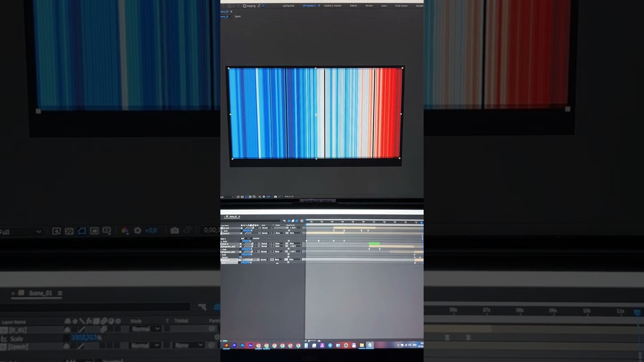Toggle Frame Blending for the composition
The width and height of the screenshot is (644, 362).
pos(293,221)
